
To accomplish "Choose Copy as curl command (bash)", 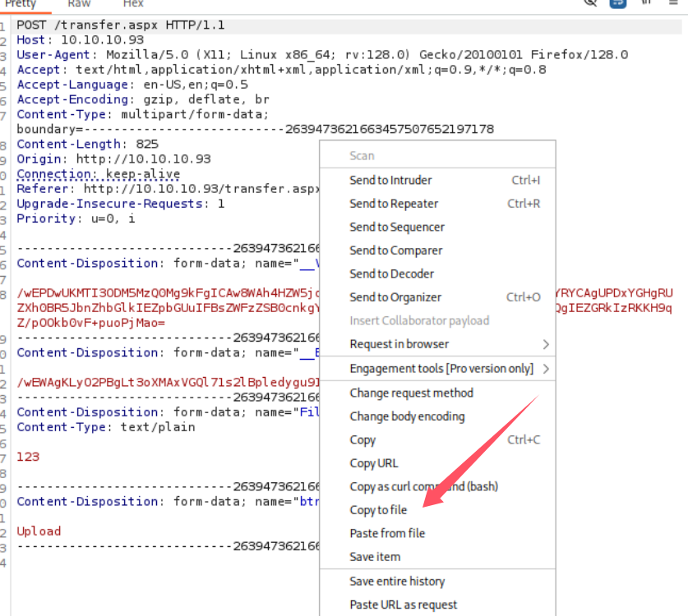I will (x=423, y=486).
